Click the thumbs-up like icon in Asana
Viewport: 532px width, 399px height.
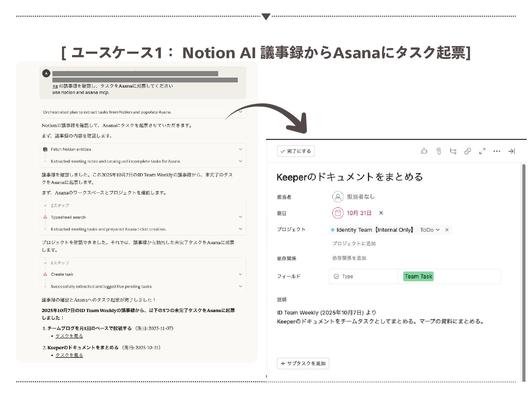coord(424,151)
